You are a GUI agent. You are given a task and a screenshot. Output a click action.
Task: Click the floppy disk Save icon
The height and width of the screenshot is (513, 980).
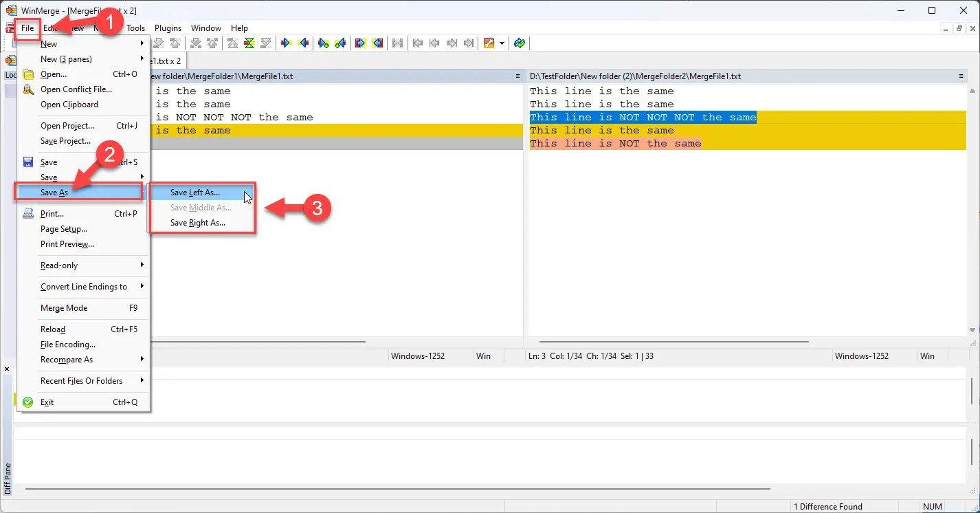tap(28, 162)
